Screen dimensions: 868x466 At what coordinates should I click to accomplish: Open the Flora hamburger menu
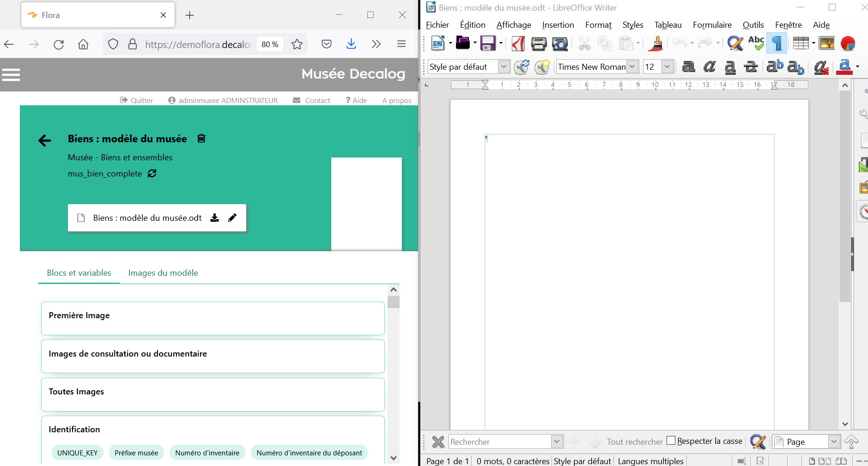pos(11,74)
